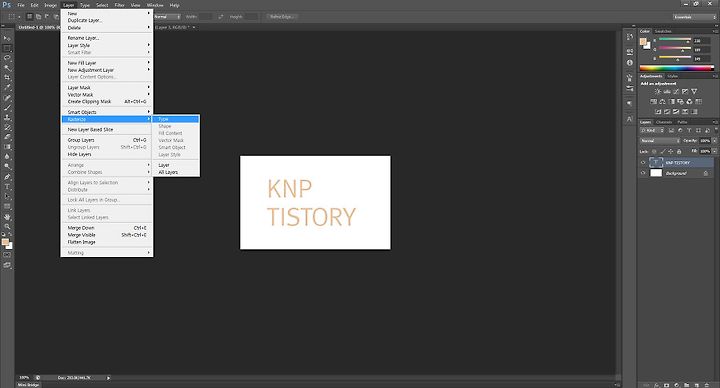Open the Fill slider arrow
Viewport: 720px width, 388px height.
pyautogui.click(x=714, y=151)
